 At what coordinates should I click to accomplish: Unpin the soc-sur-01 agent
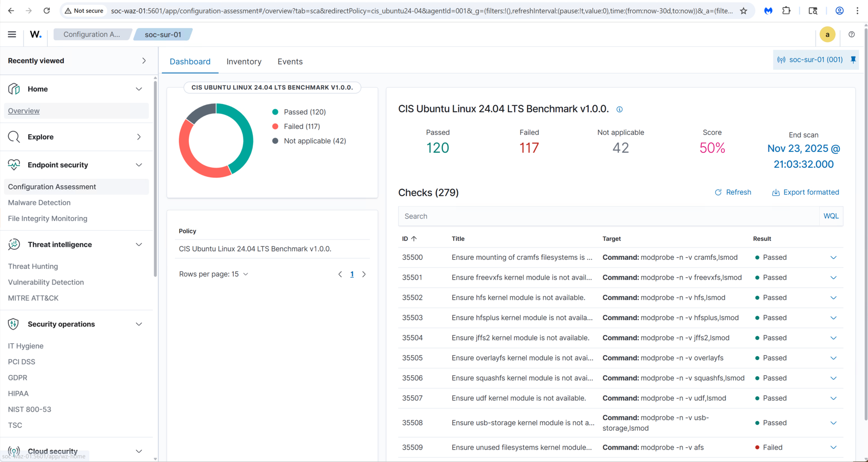[x=853, y=60]
